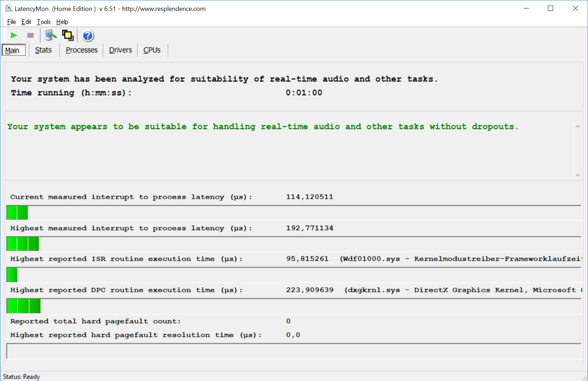Open the options icon in the toolbar
The width and height of the screenshot is (588, 381).
[51, 35]
